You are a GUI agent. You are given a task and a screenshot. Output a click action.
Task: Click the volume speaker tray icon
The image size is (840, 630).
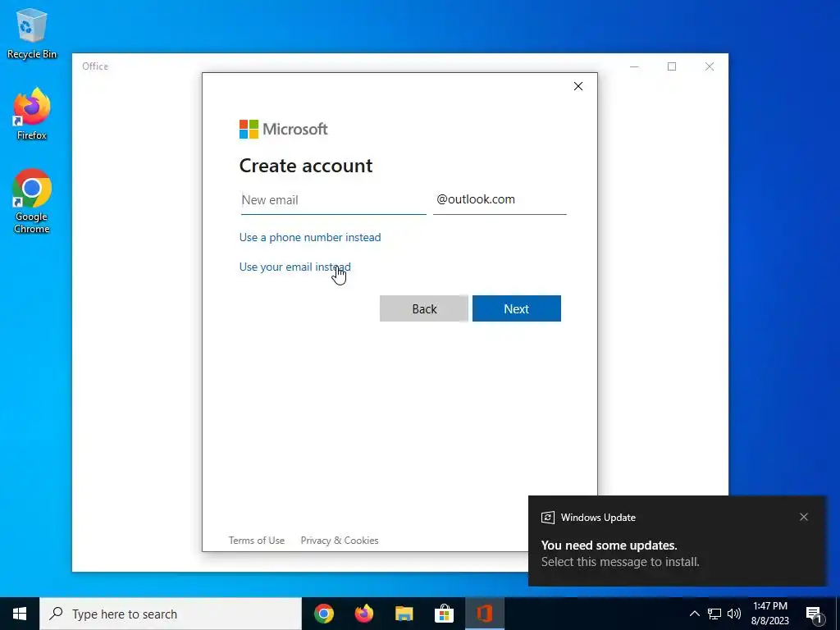734,614
